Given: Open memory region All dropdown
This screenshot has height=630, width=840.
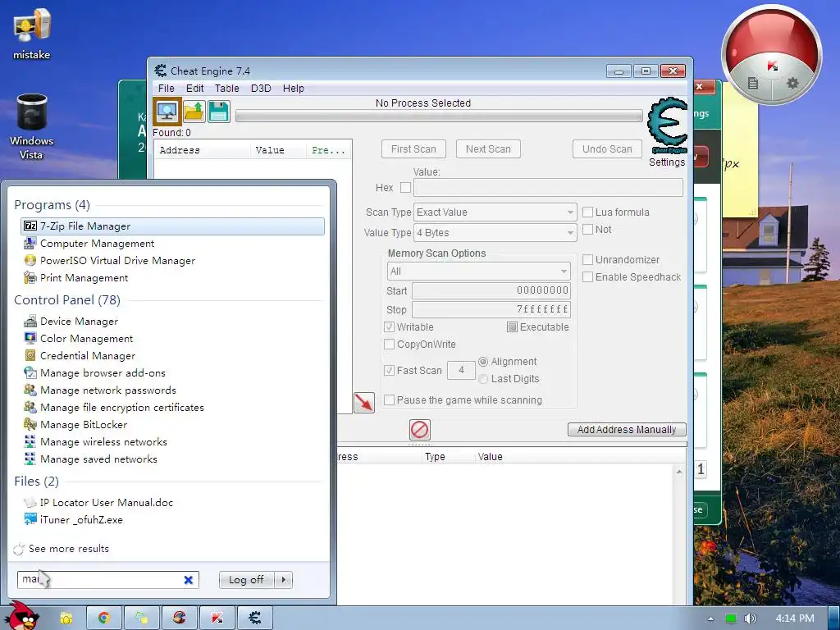Looking at the screenshot, I should tap(478, 271).
